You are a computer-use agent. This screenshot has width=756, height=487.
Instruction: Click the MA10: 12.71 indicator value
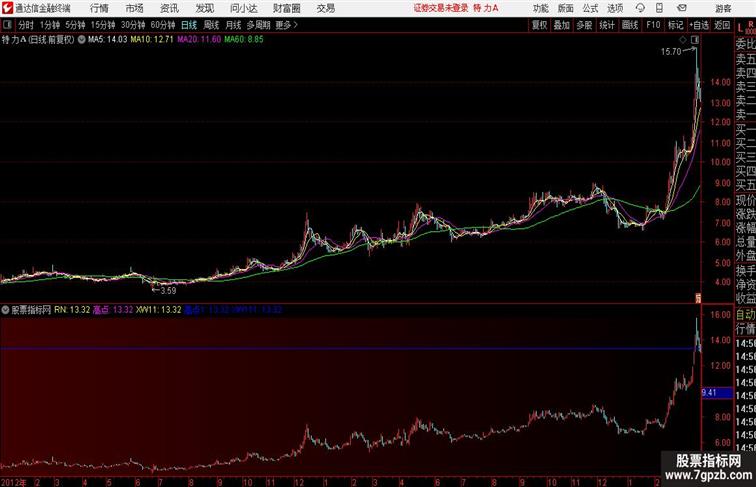152,40
